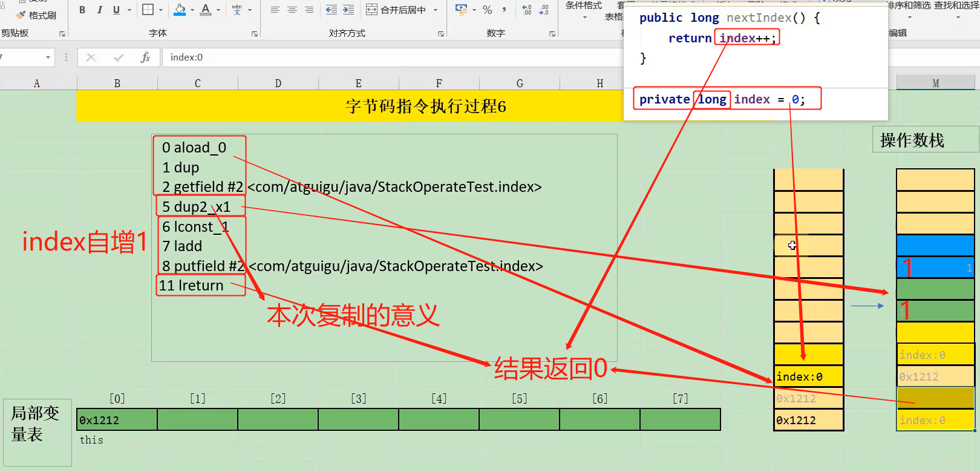Open the Name Box dropdown
The width and height of the screenshot is (980, 472).
[x=48, y=57]
